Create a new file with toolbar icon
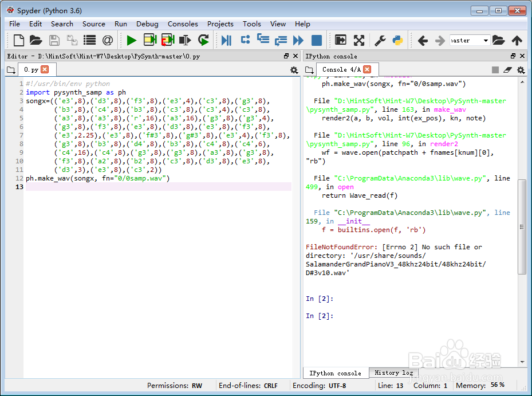The height and width of the screenshot is (396, 532). 19,41
